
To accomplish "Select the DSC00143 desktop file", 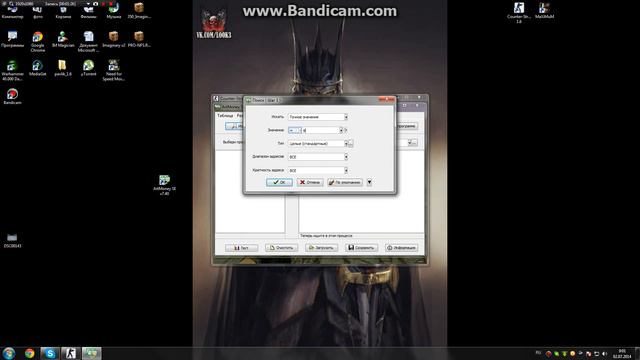I will 12,240.
